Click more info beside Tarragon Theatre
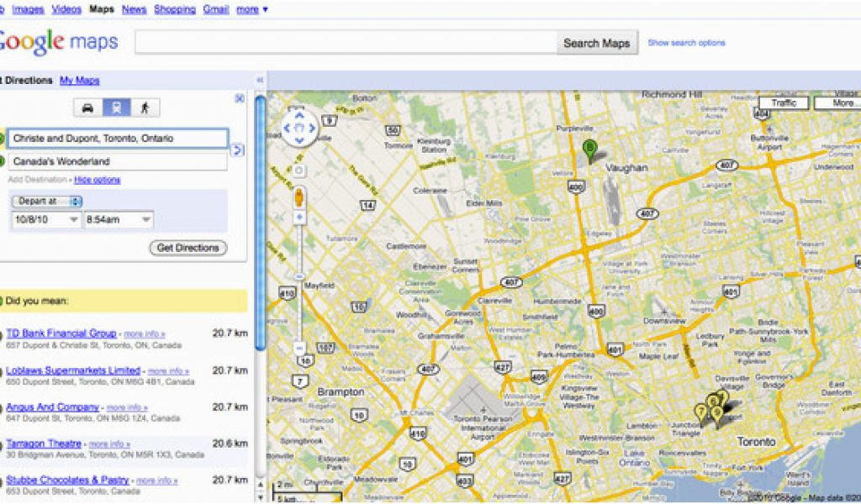This screenshot has height=504, width=861. tap(110, 444)
